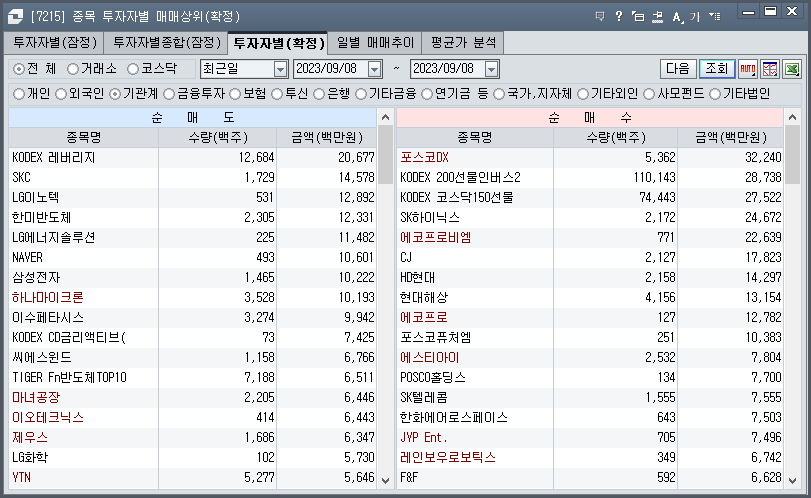811x498 pixels.
Task: Select the 레인보우로보틱스 row
Action: tap(590, 458)
